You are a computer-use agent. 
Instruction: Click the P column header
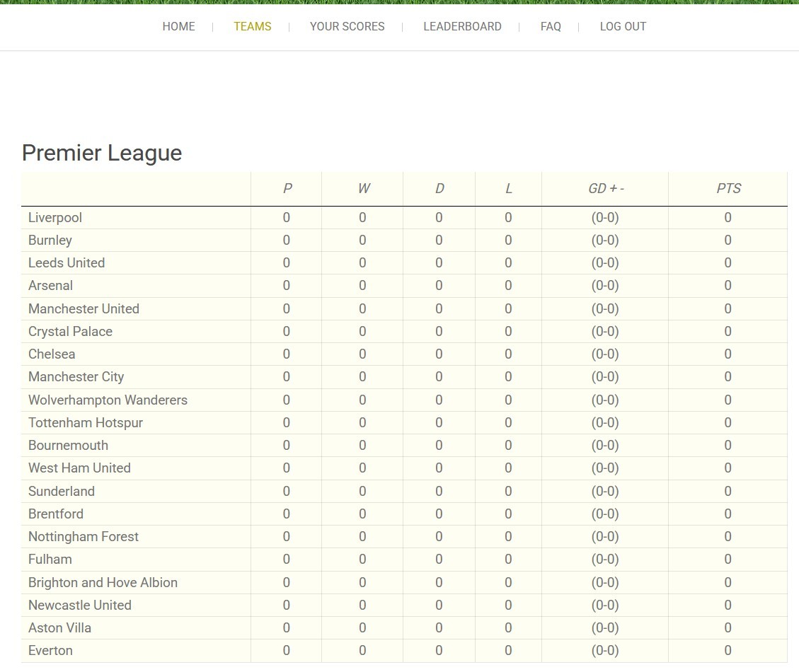point(287,188)
